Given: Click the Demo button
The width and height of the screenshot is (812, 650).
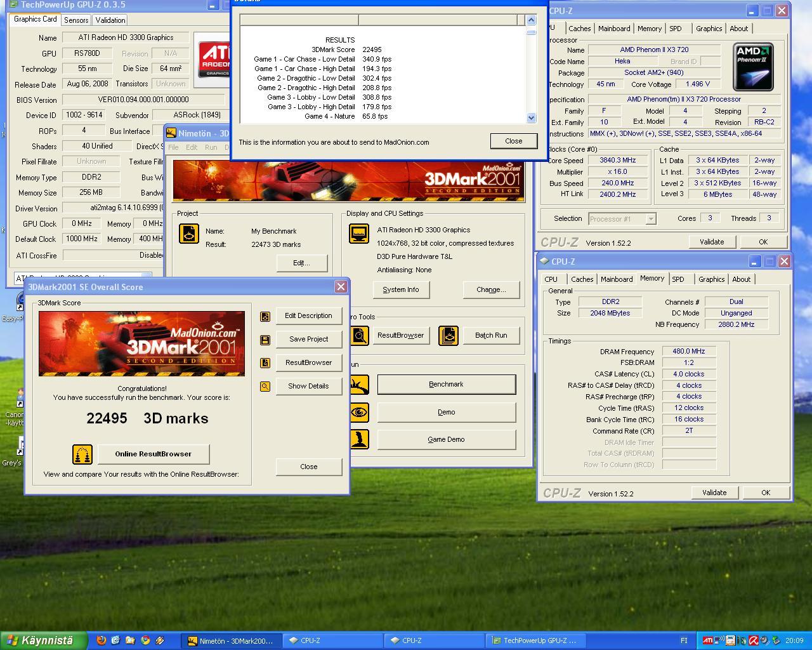Looking at the screenshot, I should [447, 412].
